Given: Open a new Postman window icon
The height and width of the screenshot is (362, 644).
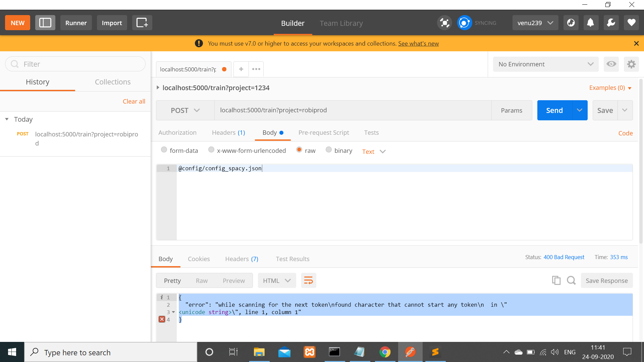Looking at the screenshot, I should [142, 23].
